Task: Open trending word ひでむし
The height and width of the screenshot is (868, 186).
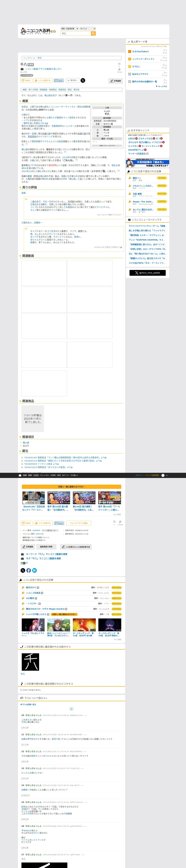Action: pos(136,66)
